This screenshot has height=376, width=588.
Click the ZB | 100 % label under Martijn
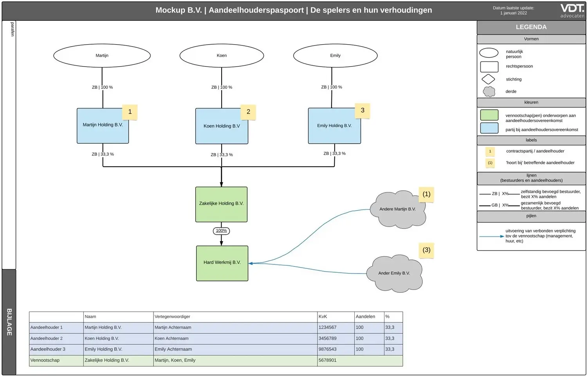tap(102, 87)
